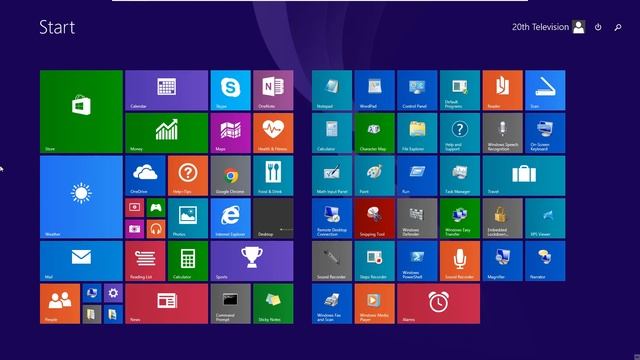The height and width of the screenshot is (360, 640).
Task: Open the Weather tile
Action: click(x=81, y=197)
